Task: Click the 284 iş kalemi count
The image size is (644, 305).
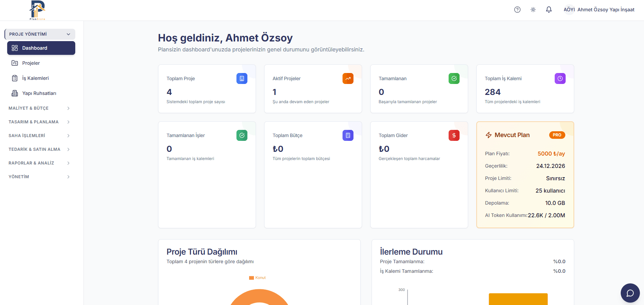Action: [x=493, y=92]
